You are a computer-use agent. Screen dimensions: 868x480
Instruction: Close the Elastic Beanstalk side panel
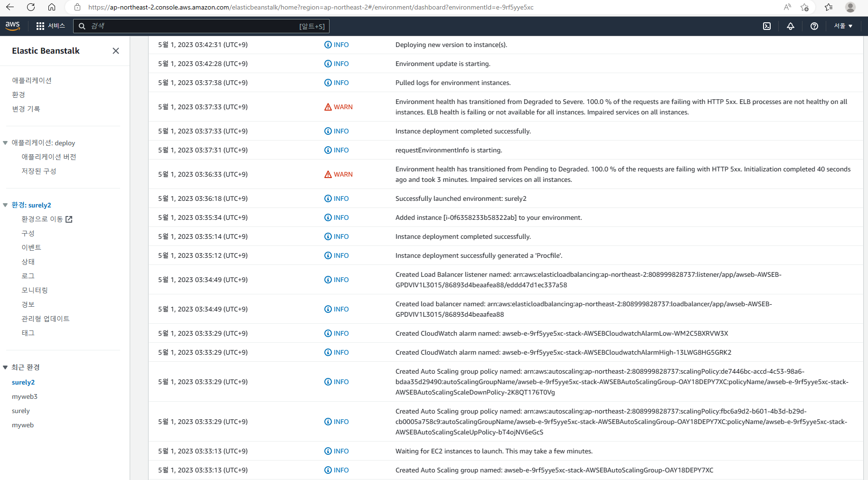(x=116, y=51)
